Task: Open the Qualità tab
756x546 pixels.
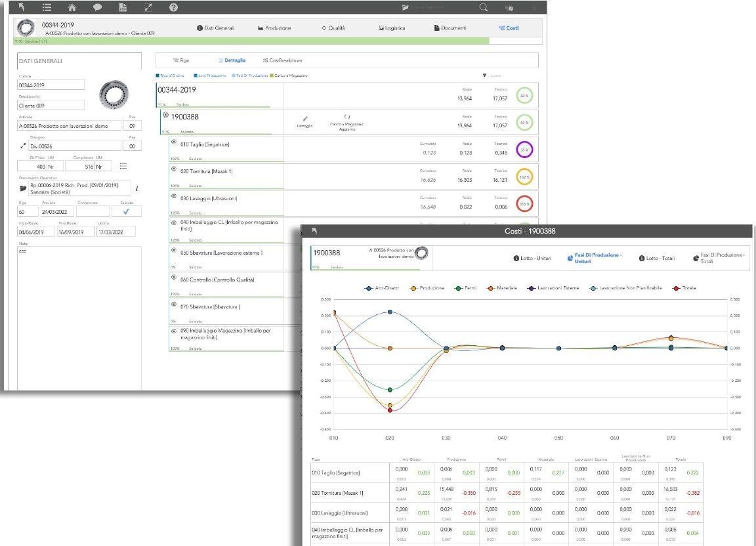Action: pyautogui.click(x=333, y=28)
